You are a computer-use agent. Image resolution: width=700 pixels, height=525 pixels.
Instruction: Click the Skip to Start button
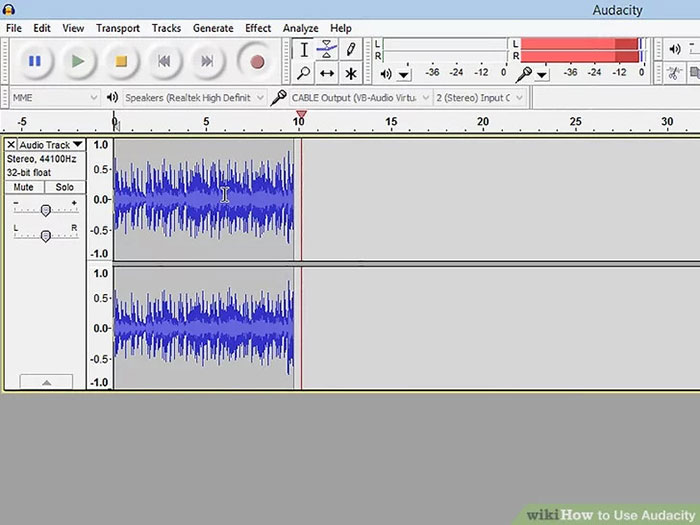164,61
